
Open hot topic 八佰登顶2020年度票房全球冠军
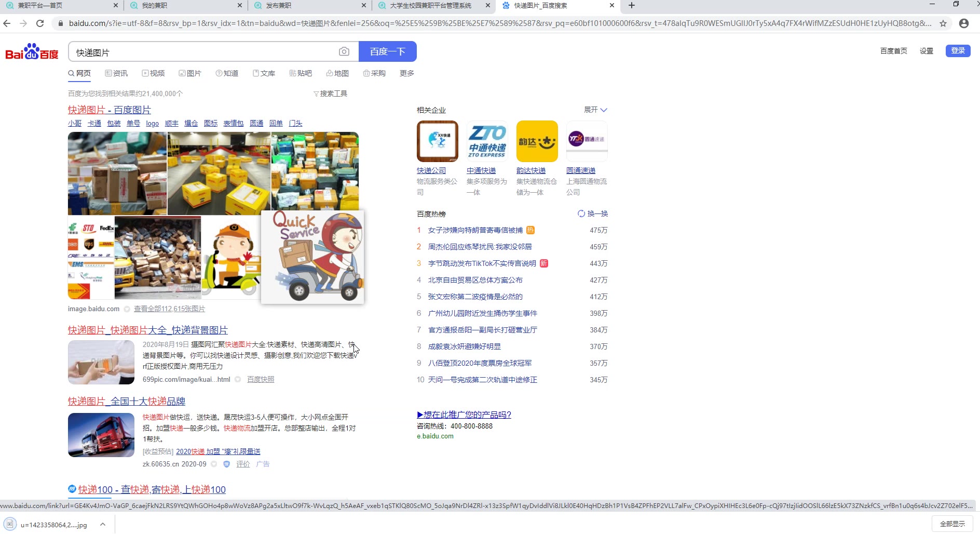(x=480, y=363)
